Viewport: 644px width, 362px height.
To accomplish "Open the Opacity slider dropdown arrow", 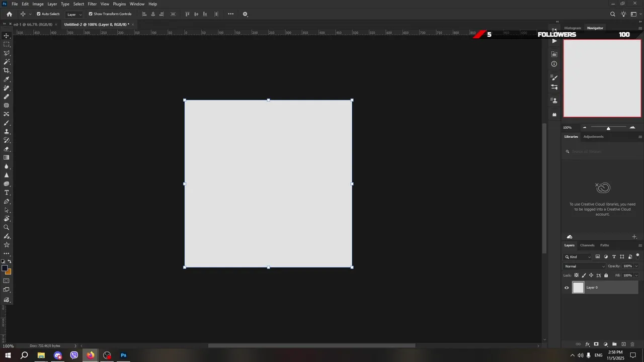I will coord(636,266).
